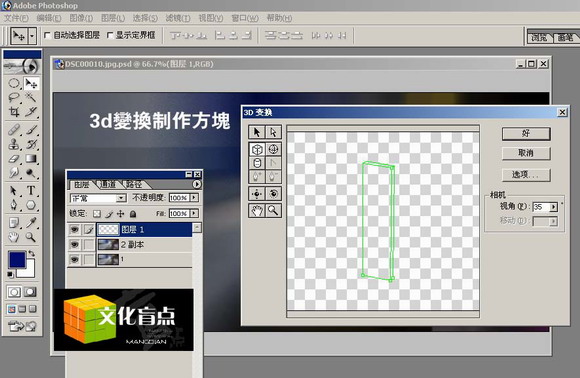
Task: Hide layer 1 via eye icon
Action: (74, 259)
